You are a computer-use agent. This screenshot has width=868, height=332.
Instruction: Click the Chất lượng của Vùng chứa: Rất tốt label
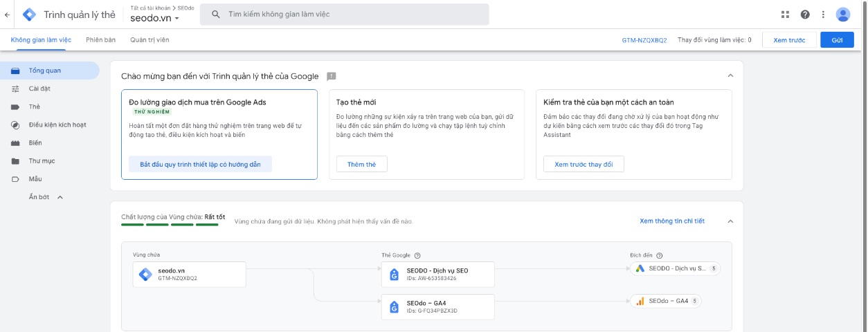click(x=173, y=217)
